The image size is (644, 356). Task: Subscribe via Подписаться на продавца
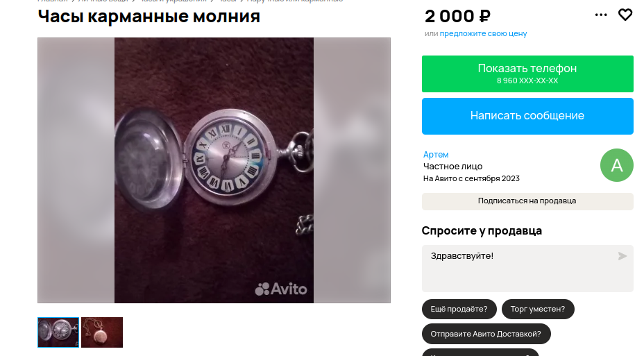[527, 201]
